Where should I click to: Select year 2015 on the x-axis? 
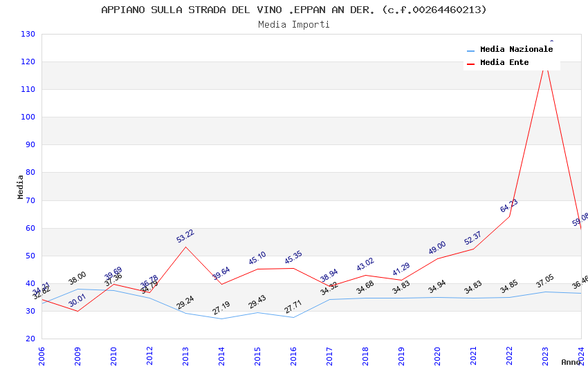pyautogui.click(x=257, y=356)
